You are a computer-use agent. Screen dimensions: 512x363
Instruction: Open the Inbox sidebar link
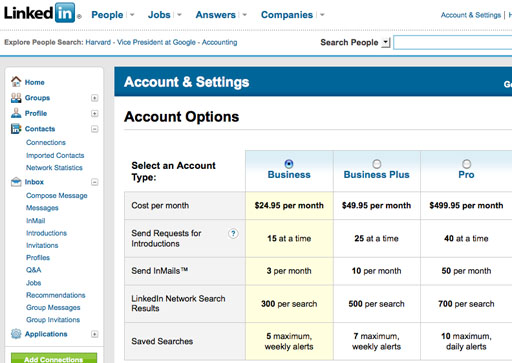(34, 182)
